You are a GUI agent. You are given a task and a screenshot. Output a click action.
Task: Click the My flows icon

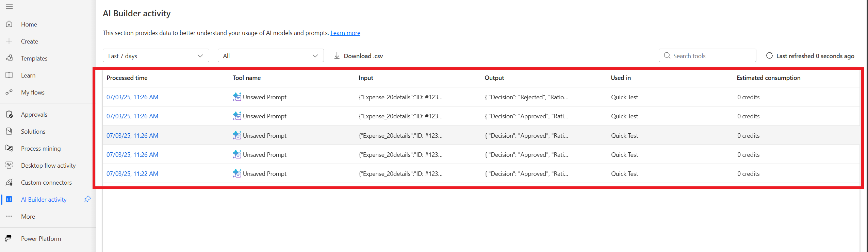[9, 92]
